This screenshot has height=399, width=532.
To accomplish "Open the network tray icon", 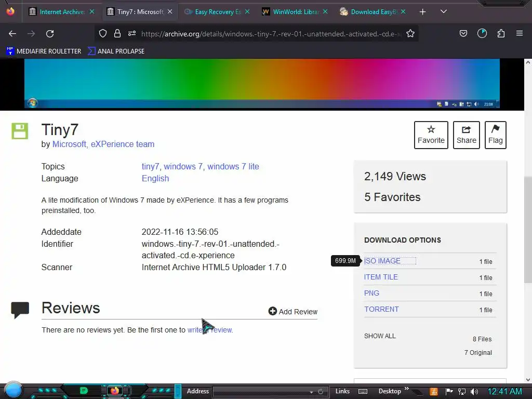I will point(462,392).
